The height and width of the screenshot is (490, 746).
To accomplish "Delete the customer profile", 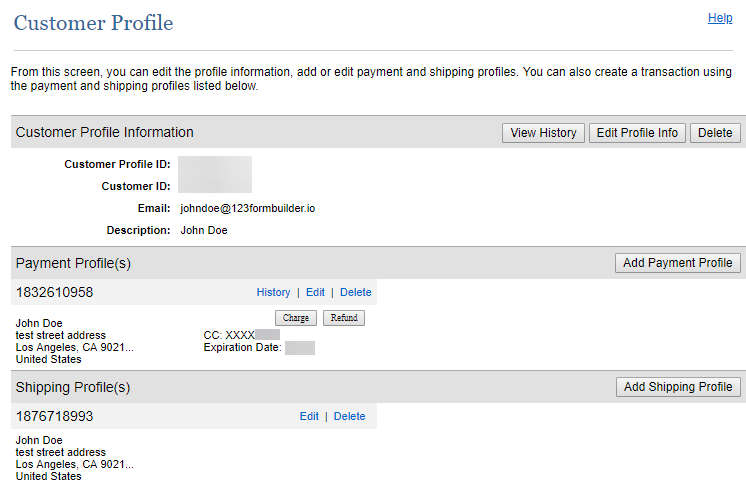I will pos(715,133).
